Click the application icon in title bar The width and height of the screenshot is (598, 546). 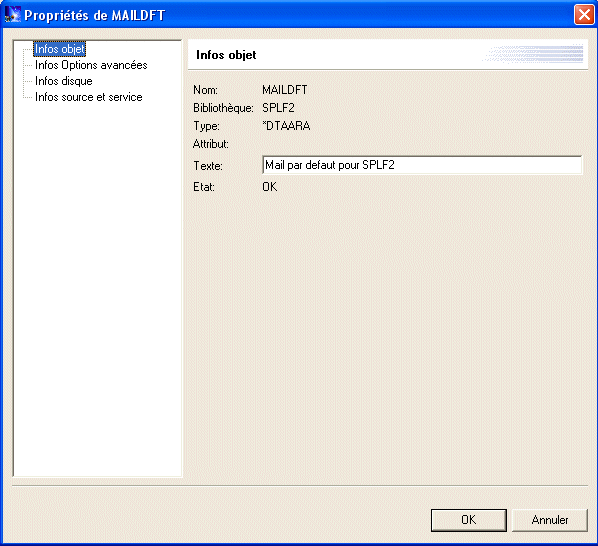(x=13, y=14)
